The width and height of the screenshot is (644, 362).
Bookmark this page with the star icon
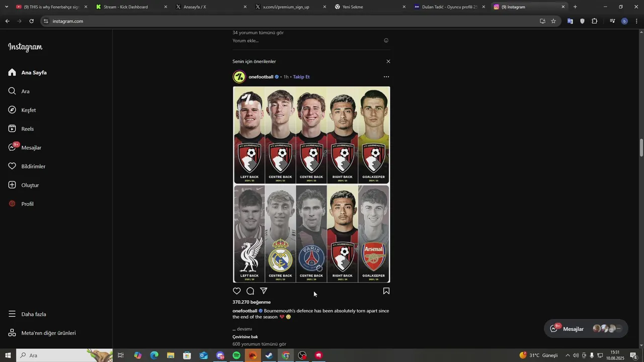pos(553,21)
